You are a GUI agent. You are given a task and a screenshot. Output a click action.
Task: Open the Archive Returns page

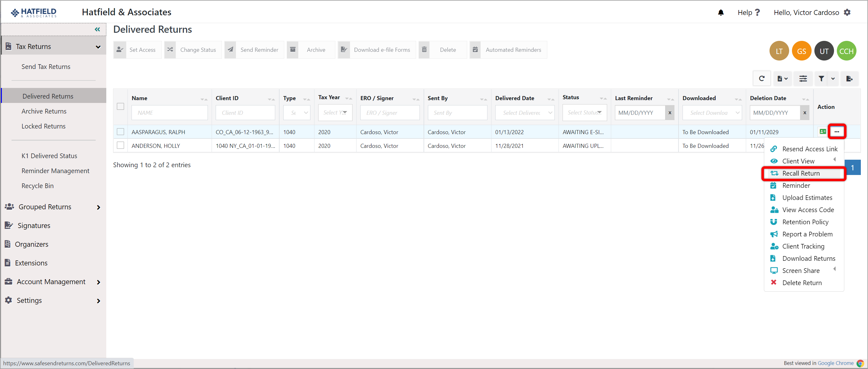click(44, 111)
